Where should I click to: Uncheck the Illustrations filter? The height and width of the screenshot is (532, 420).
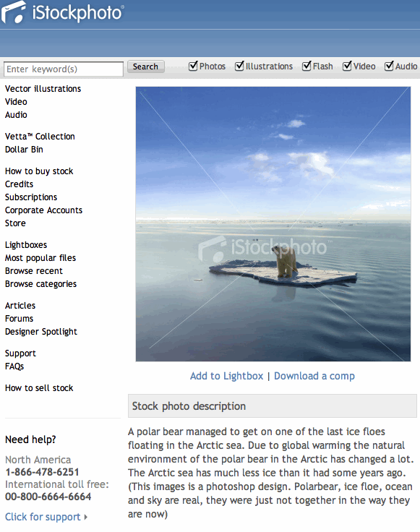pos(239,66)
